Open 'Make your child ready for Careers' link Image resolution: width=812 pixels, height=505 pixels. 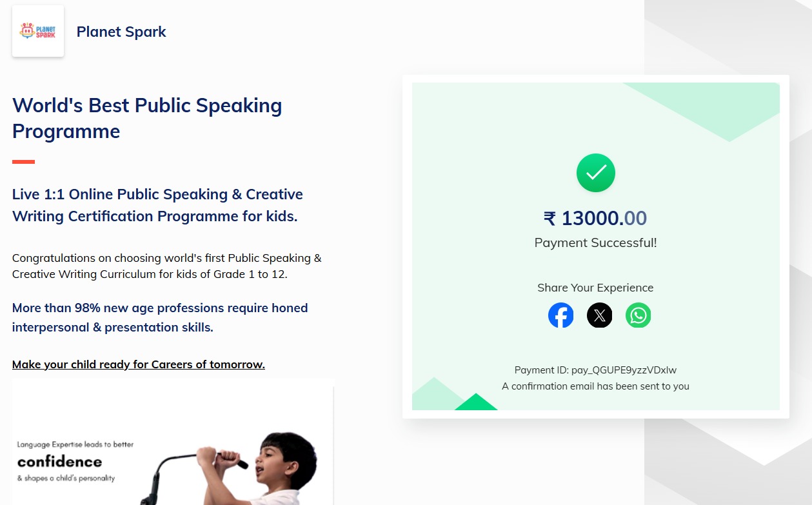tap(138, 364)
